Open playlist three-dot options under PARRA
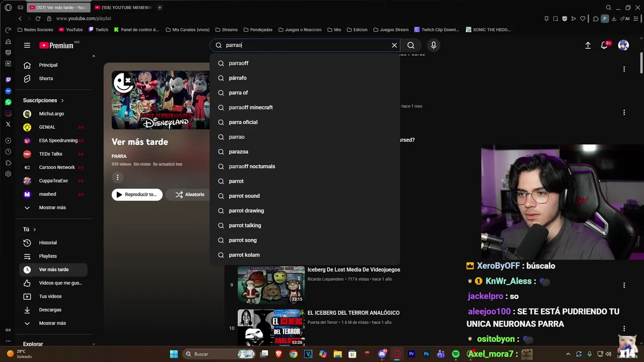This screenshot has height=362, width=644. (118, 177)
